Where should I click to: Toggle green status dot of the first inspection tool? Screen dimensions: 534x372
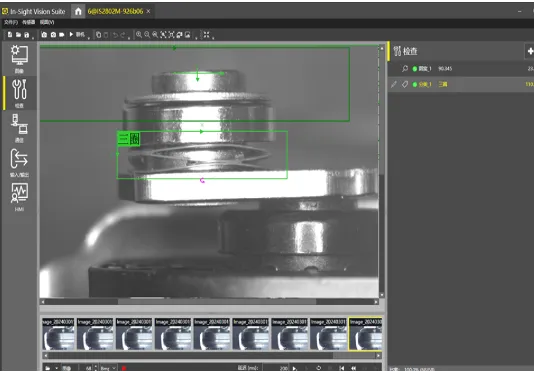(414, 69)
